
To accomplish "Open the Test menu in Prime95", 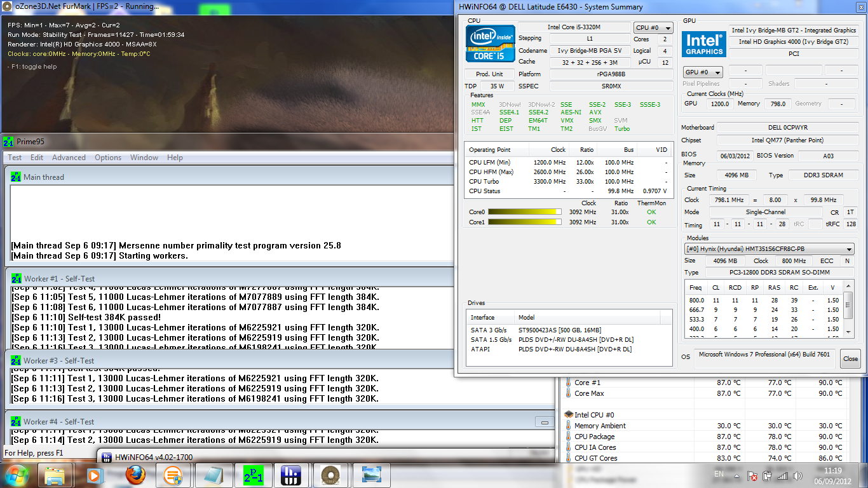I will [15, 158].
